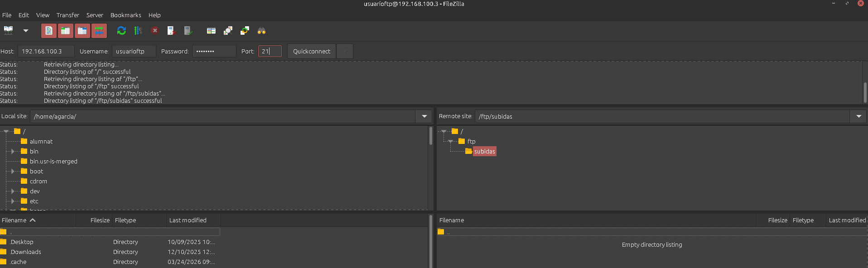Click the Quickconnect button
Image resolution: width=868 pixels, height=268 pixels.
click(311, 51)
